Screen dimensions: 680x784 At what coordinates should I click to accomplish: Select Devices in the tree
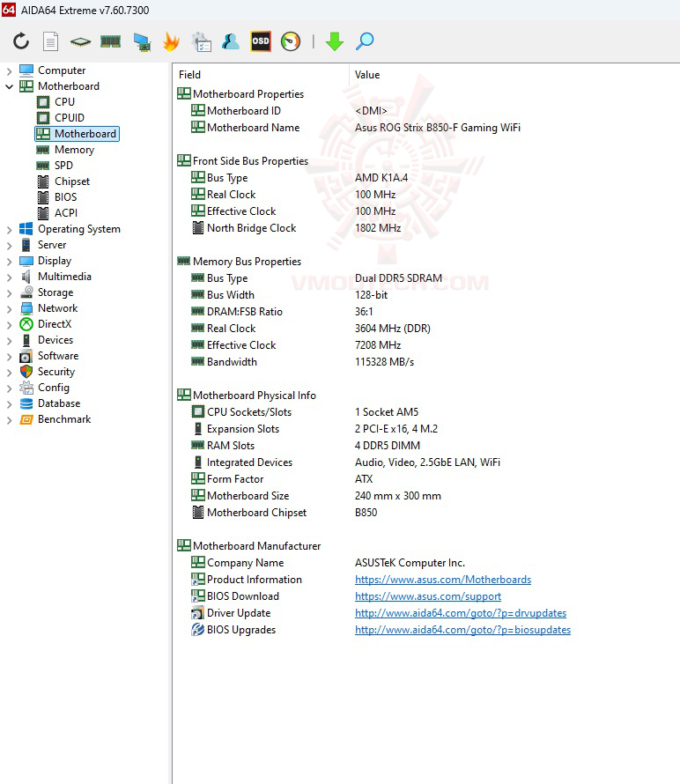55,340
